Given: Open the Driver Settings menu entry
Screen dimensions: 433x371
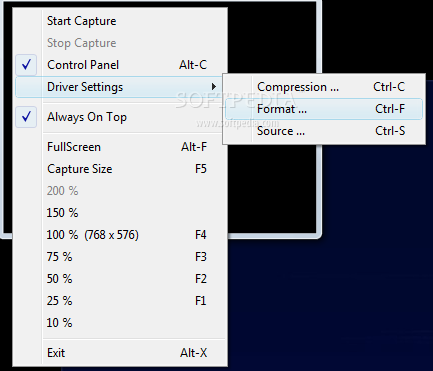Looking at the screenshot, I should [x=120, y=87].
